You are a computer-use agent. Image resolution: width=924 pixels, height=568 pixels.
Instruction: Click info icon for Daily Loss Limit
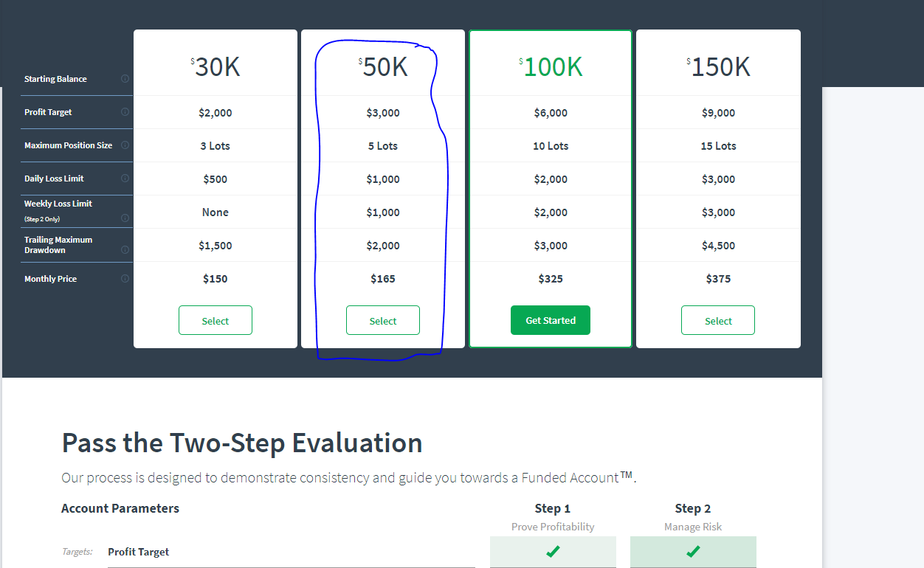125,179
